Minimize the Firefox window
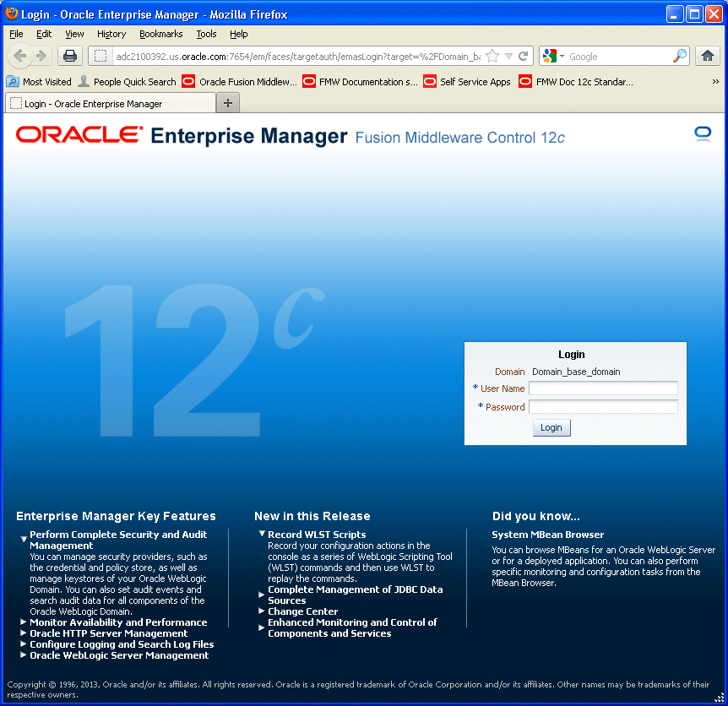 [x=674, y=14]
